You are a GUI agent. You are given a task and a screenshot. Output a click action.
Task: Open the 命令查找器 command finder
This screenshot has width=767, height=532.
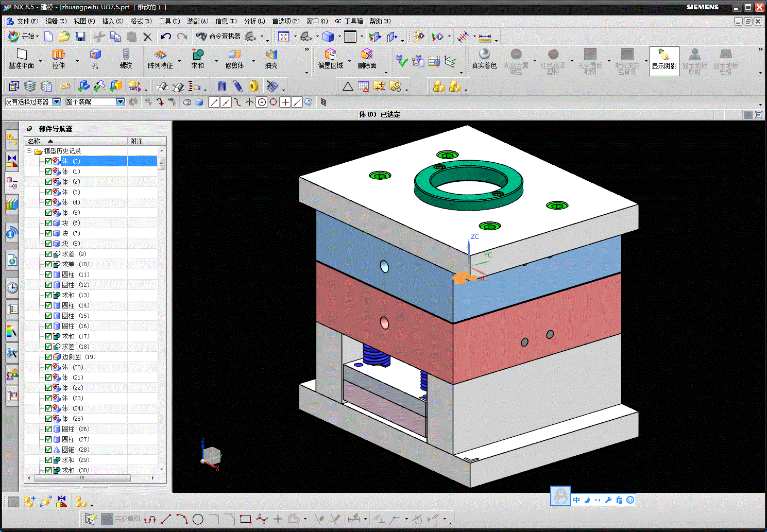(218, 37)
